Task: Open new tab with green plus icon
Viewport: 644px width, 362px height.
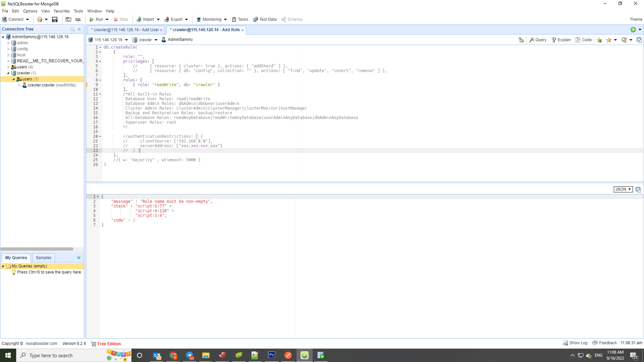Action: (x=633, y=29)
